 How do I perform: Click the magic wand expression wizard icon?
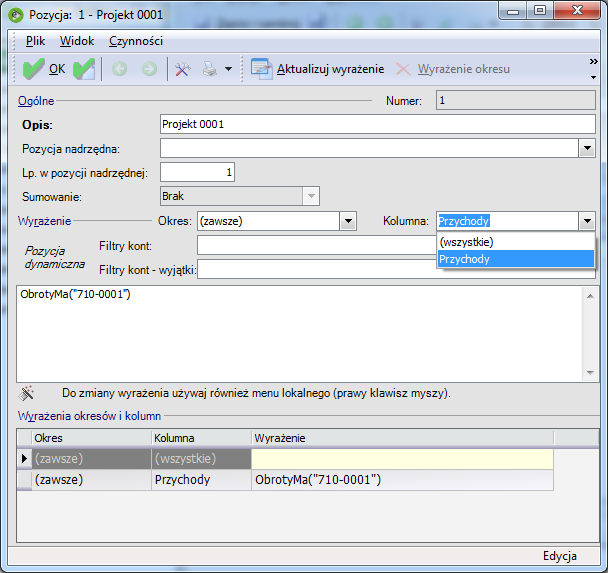pos(26,394)
